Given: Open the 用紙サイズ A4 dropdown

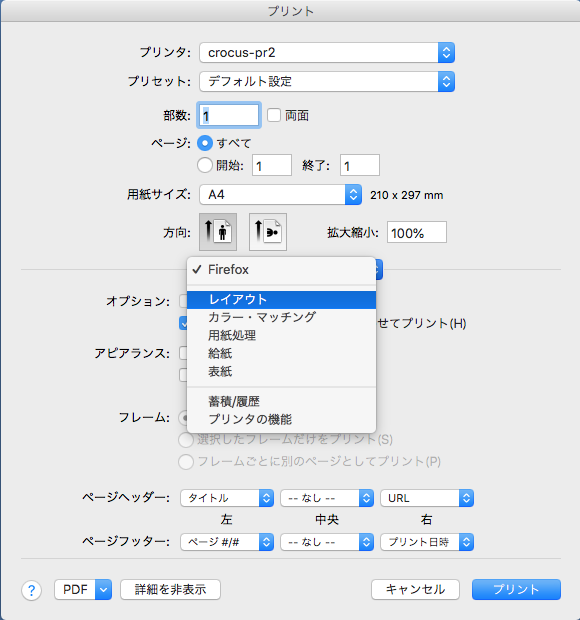Looking at the screenshot, I should [x=280, y=195].
